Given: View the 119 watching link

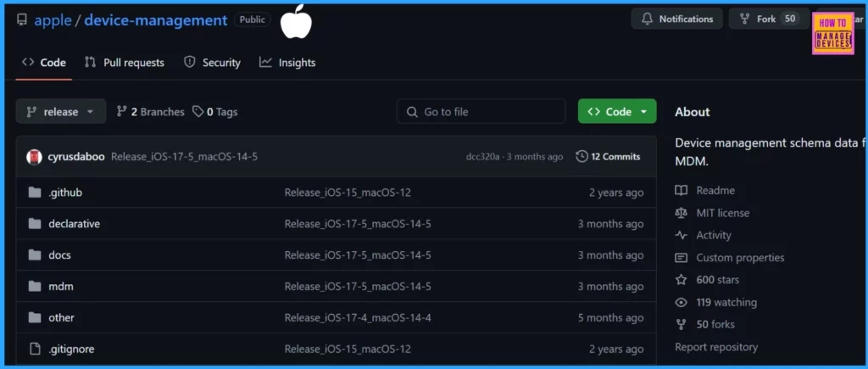Looking at the screenshot, I should 726,303.
